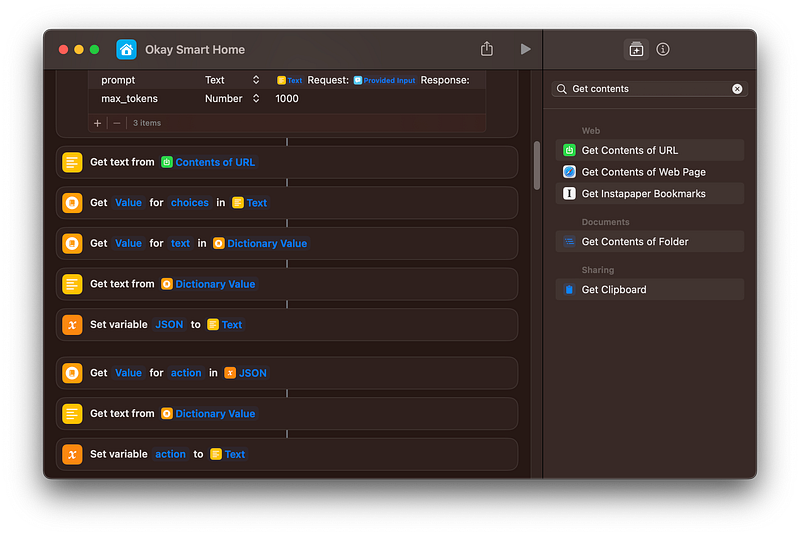This screenshot has width=800, height=536.
Task: Edit the action variable name
Action: click(170, 454)
